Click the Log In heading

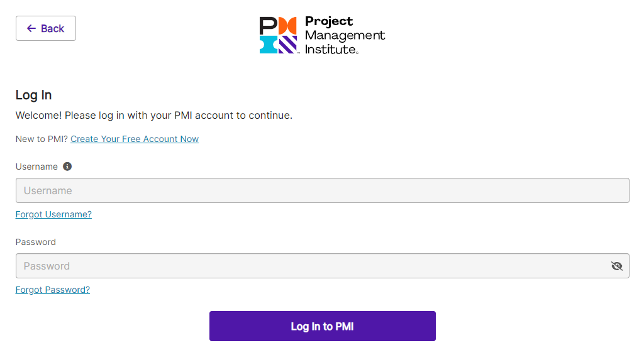point(34,95)
